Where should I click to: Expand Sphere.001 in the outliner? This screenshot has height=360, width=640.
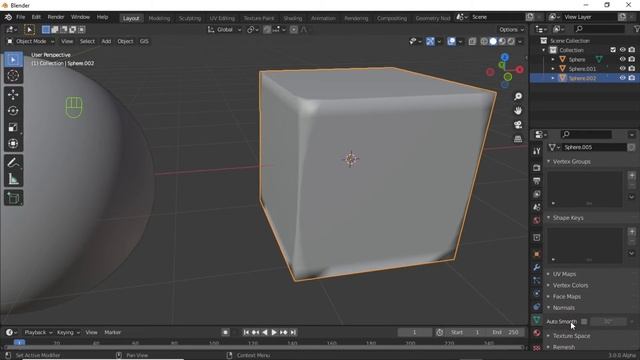pos(553,69)
